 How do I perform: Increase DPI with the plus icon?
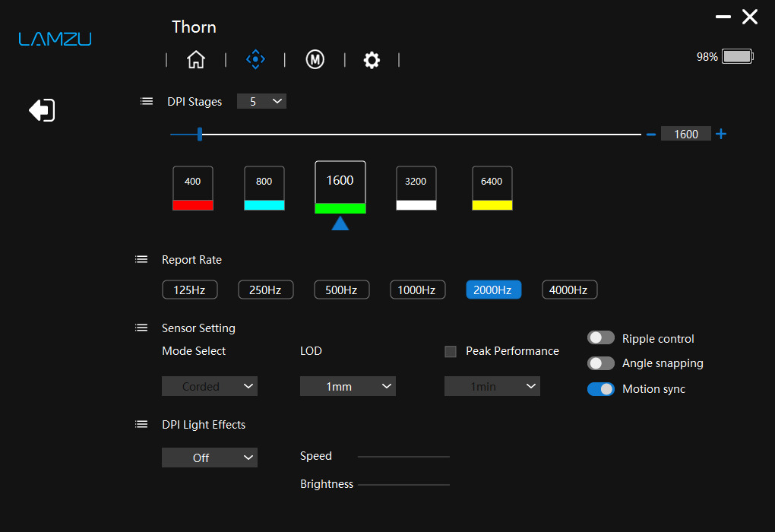pyautogui.click(x=721, y=134)
